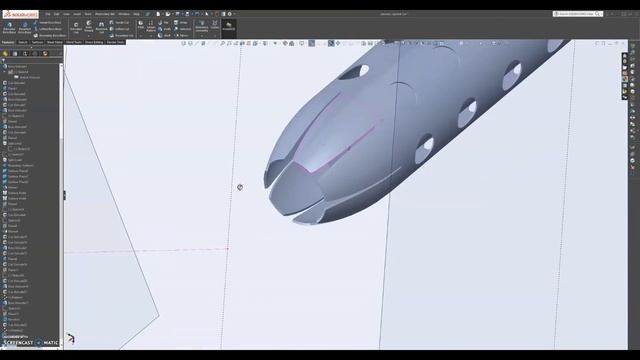Use the Wrap feature tool
The width and height of the screenshot is (640, 360).
[181, 22]
